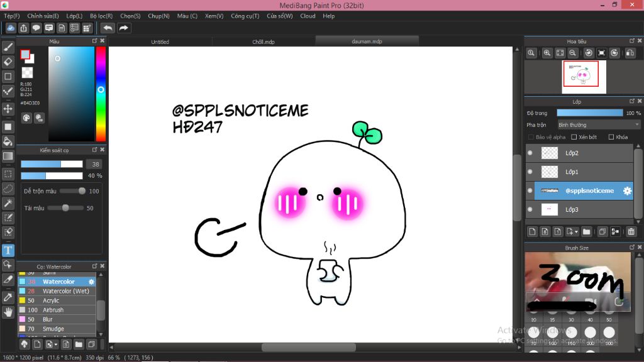
Task: Rotate canvas left in navigator
Action: coord(589,53)
